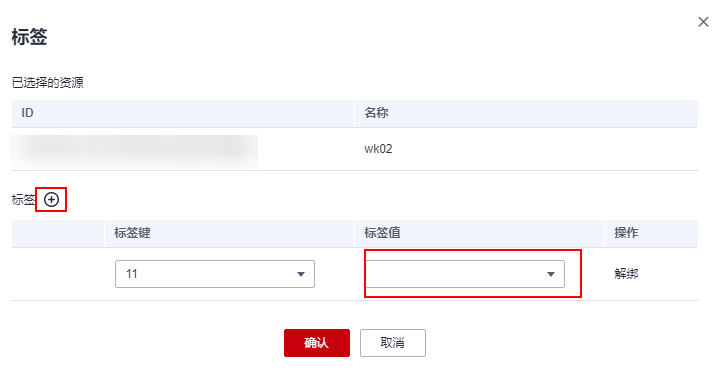
Task: Select the 操作 column header
Action: (651, 233)
